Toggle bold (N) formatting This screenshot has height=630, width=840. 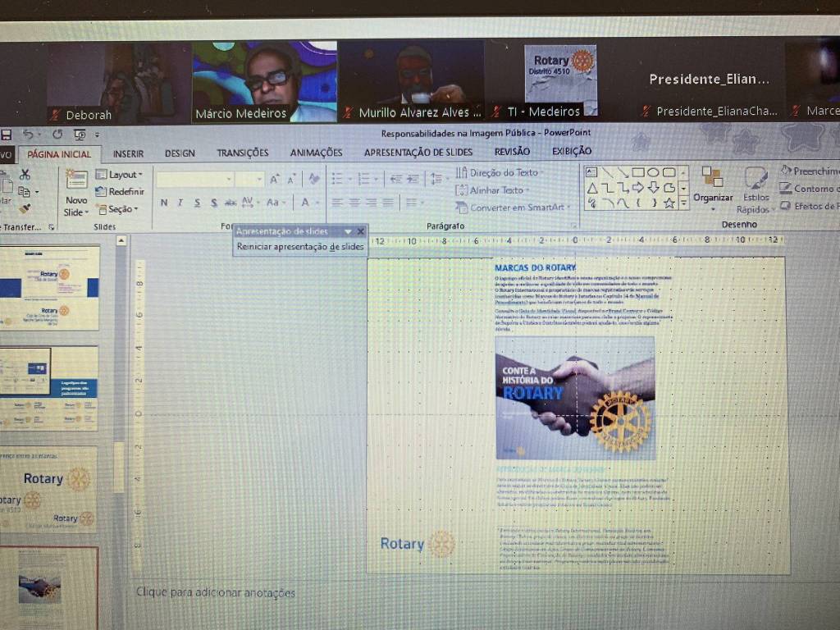[x=164, y=203]
